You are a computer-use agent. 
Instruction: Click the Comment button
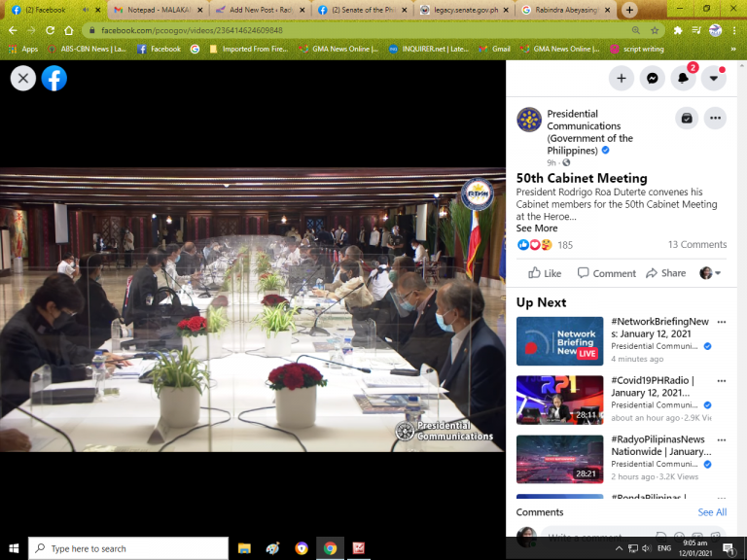tap(606, 273)
